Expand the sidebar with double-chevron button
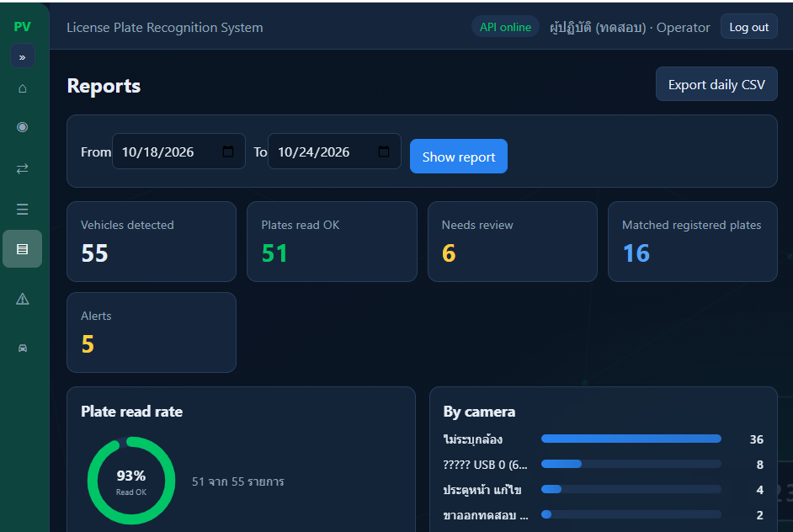The width and height of the screenshot is (793, 532). click(x=22, y=56)
